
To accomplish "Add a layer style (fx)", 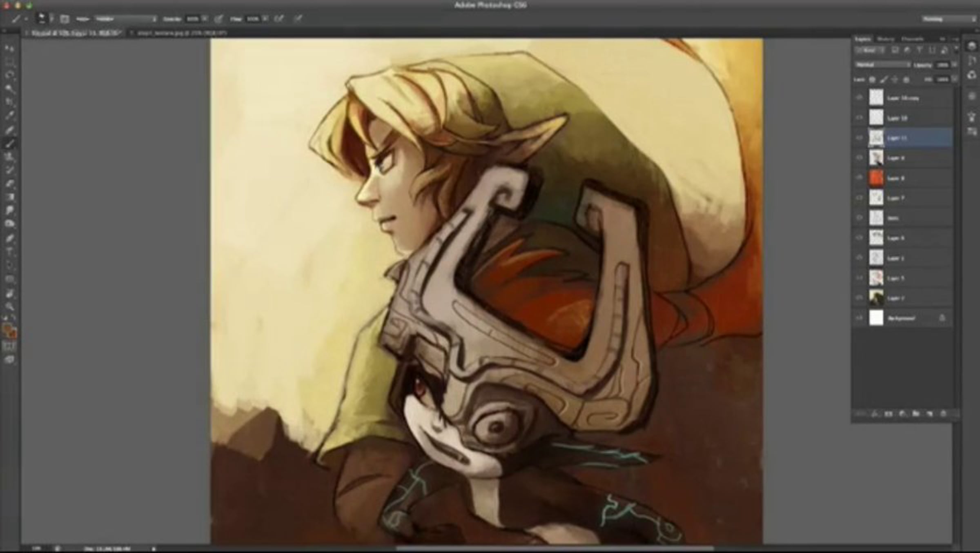I will 875,414.
